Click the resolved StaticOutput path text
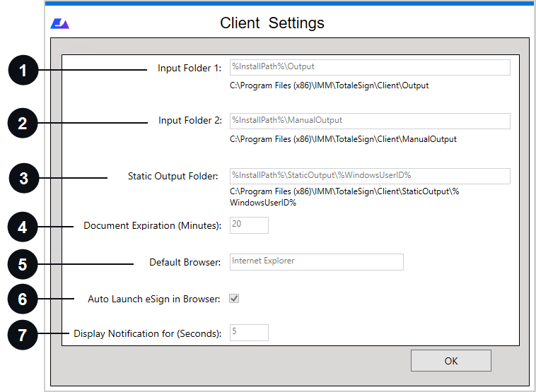 344,197
